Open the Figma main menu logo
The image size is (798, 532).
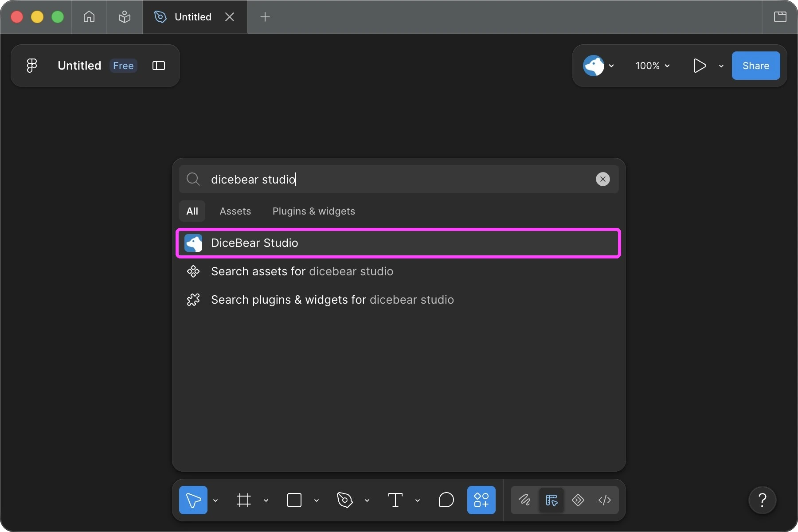coord(31,66)
